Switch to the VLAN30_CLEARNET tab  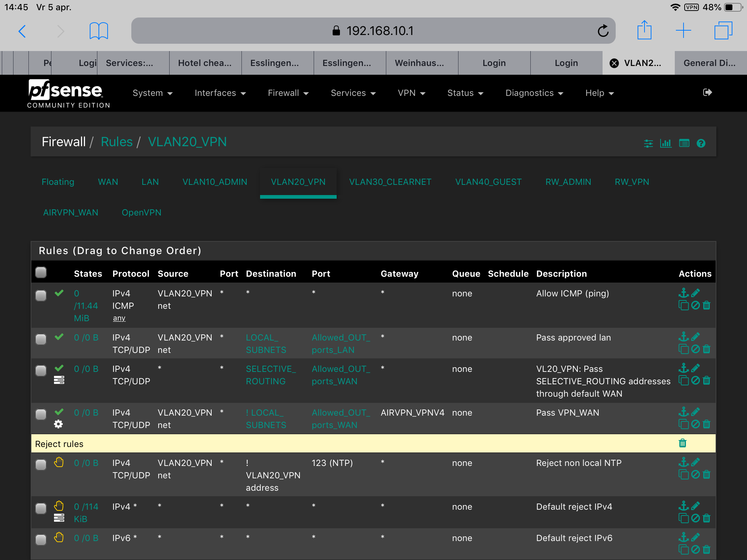(x=390, y=182)
